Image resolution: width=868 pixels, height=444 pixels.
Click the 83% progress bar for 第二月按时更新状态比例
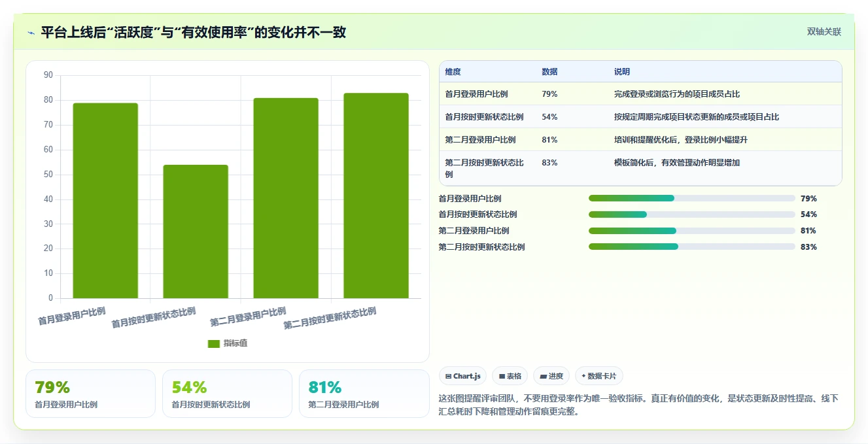691,247
